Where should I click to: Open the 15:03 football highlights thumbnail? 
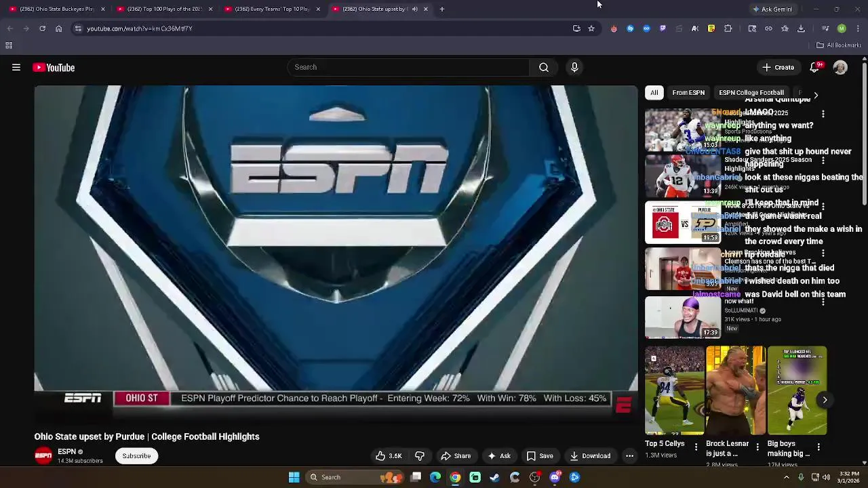point(683,129)
